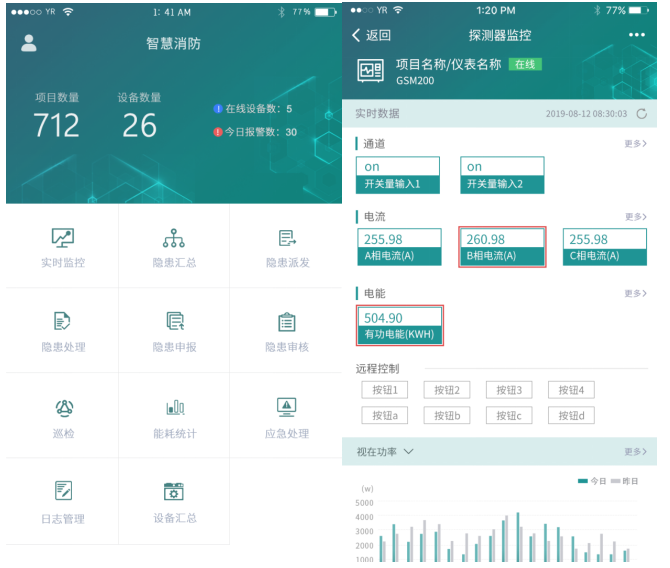Open the 日志管理 log management icon

tap(63, 491)
